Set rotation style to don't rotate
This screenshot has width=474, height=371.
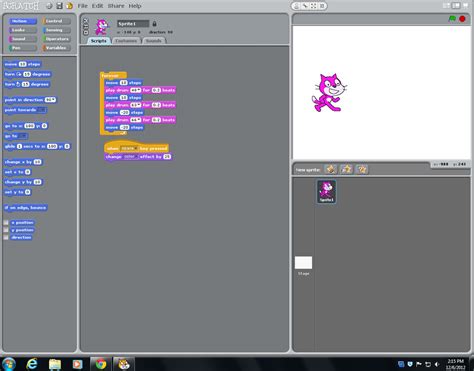85,32
